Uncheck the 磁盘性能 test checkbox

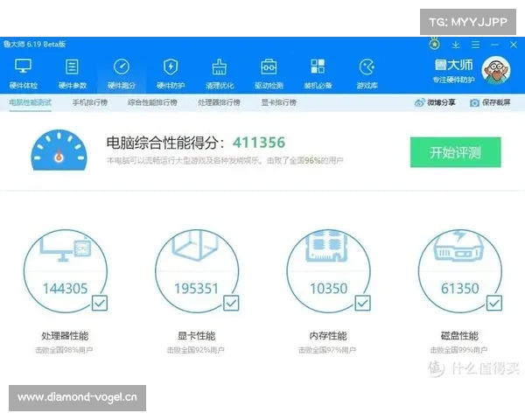pyautogui.click(x=494, y=303)
